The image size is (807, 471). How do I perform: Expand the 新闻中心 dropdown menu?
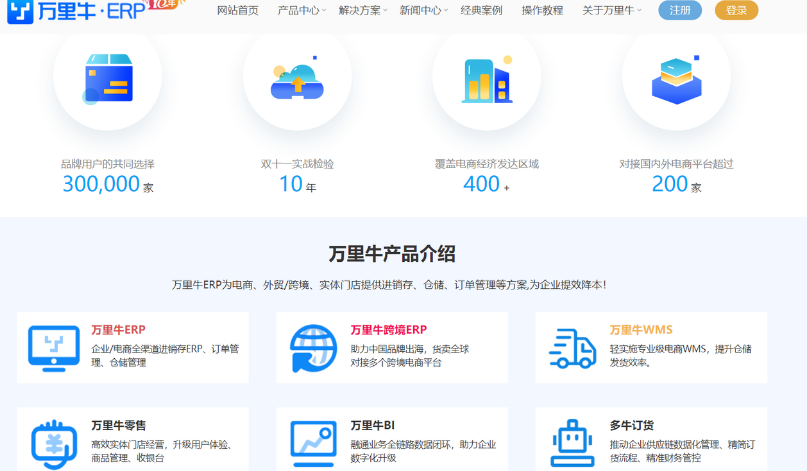(x=424, y=10)
